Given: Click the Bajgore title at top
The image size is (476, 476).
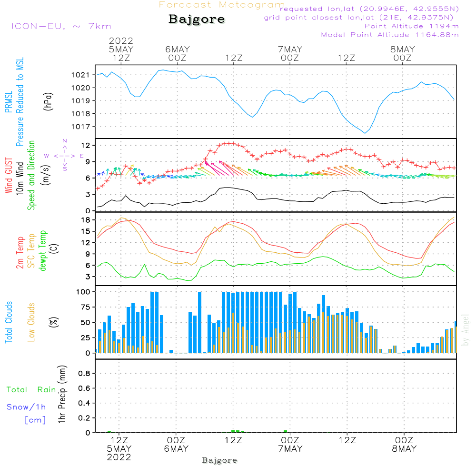Looking at the screenshot, I should pos(197,20).
